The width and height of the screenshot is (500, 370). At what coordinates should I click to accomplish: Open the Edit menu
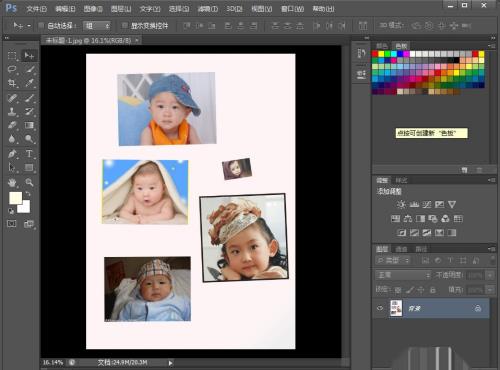click(x=65, y=9)
